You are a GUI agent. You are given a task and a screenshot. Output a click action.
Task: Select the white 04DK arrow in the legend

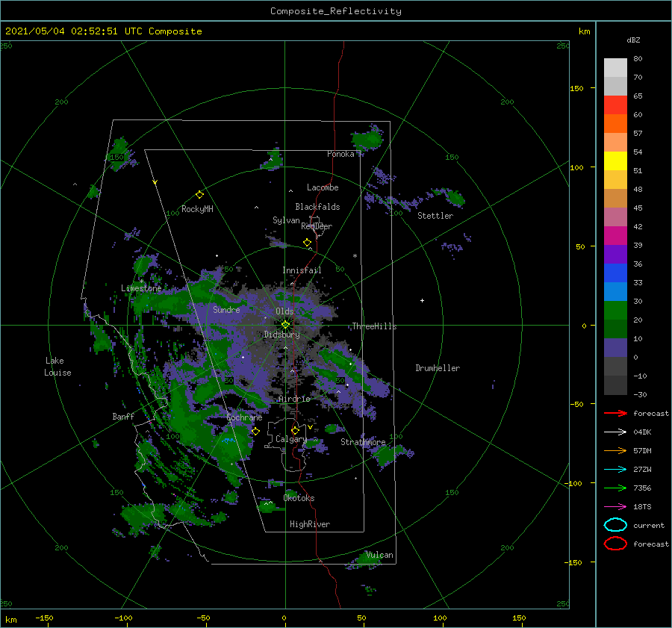615,432
